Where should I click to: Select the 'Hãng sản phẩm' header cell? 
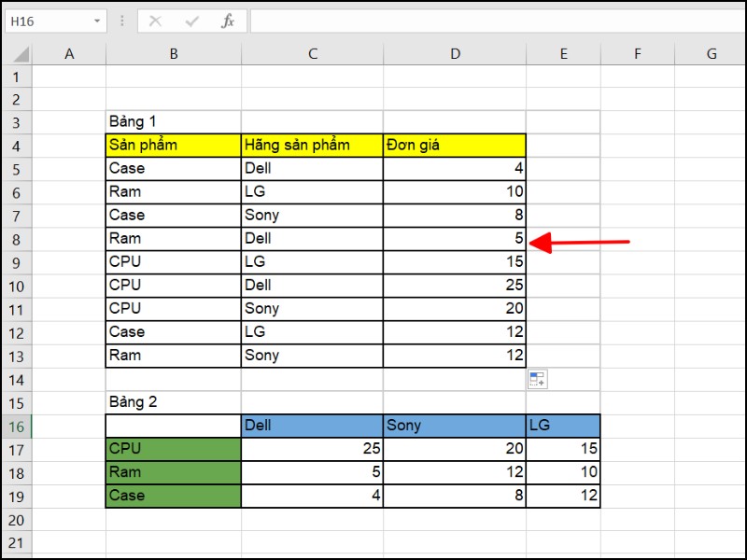pos(312,145)
